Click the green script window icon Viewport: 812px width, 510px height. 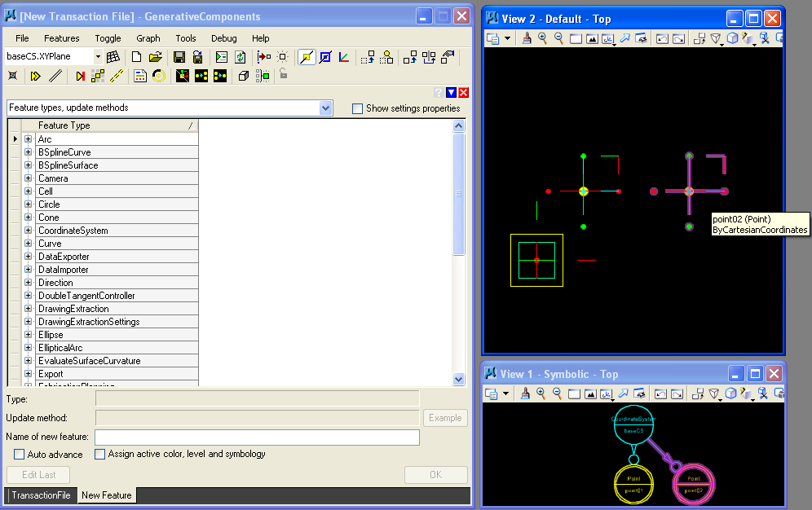[x=222, y=57]
